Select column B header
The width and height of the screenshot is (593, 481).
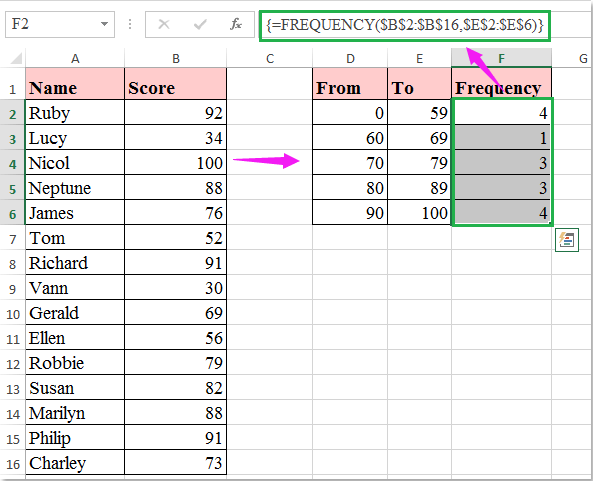click(175, 59)
